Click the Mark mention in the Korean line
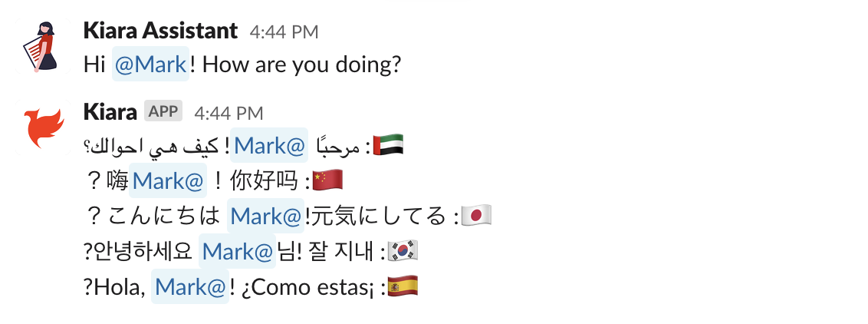The image size is (868, 324). point(237,252)
